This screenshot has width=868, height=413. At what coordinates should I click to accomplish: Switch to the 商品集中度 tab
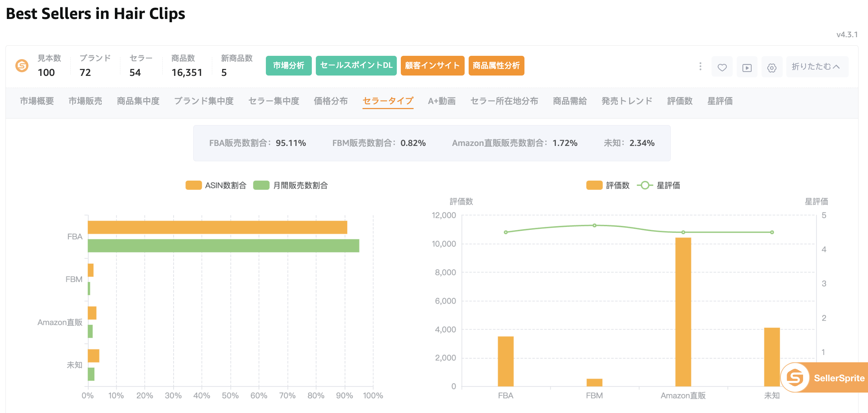pyautogui.click(x=138, y=101)
